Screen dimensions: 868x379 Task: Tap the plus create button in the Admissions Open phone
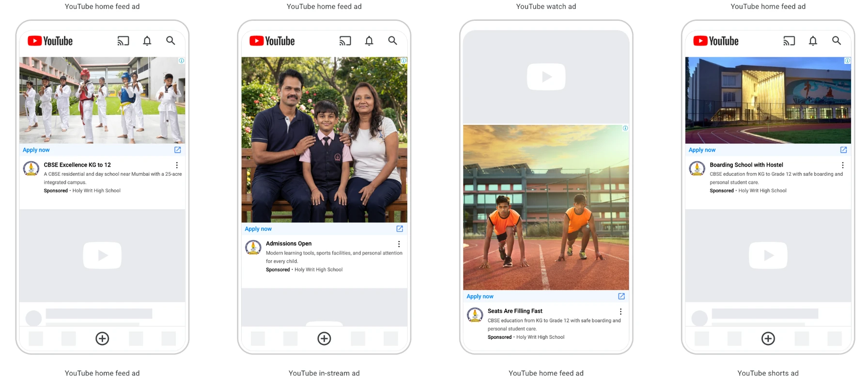point(324,338)
